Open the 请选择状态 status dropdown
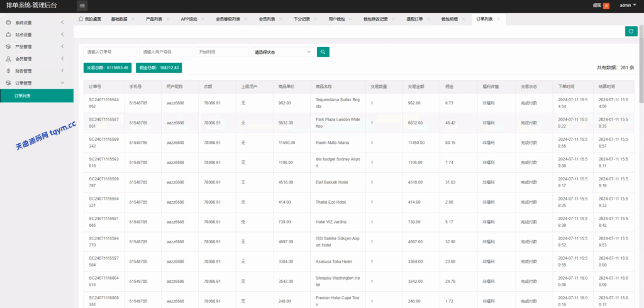This screenshot has width=644, height=308. pyautogui.click(x=282, y=52)
